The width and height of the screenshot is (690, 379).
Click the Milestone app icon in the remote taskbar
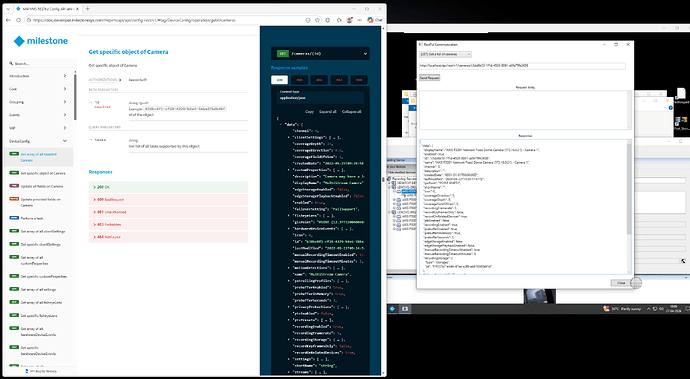[x=392, y=309]
